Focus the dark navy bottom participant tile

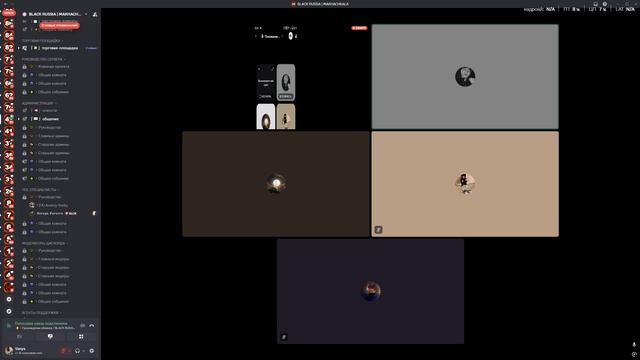(370, 291)
